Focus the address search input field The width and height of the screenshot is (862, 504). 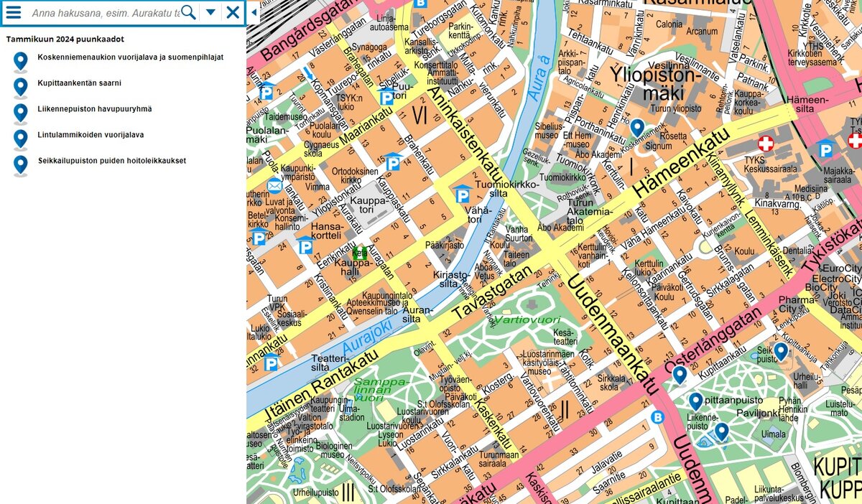tap(104, 12)
